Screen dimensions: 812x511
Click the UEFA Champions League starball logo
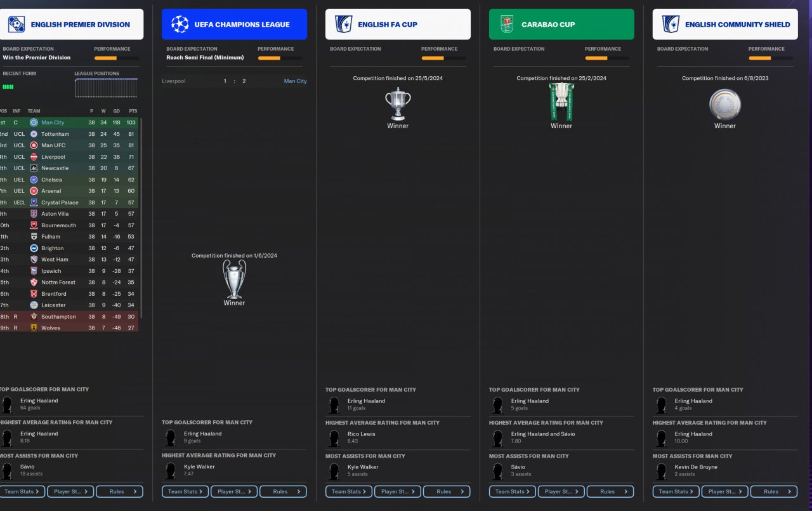[x=180, y=25]
